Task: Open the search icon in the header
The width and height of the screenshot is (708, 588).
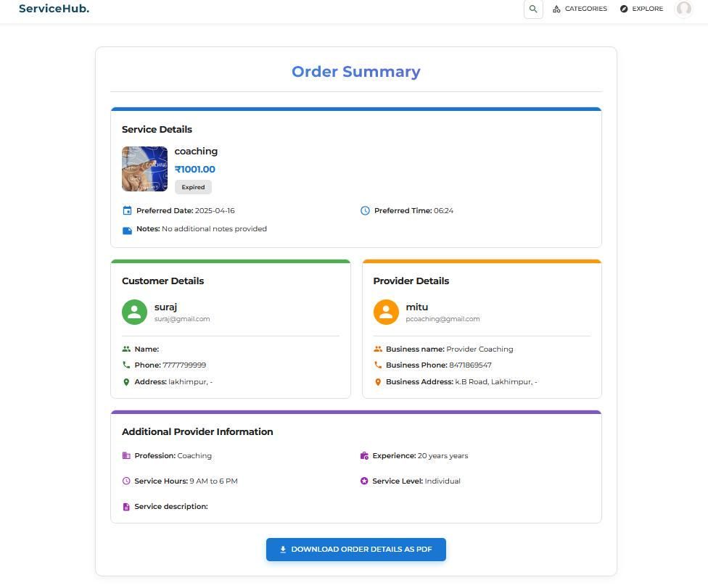Action: click(532, 9)
